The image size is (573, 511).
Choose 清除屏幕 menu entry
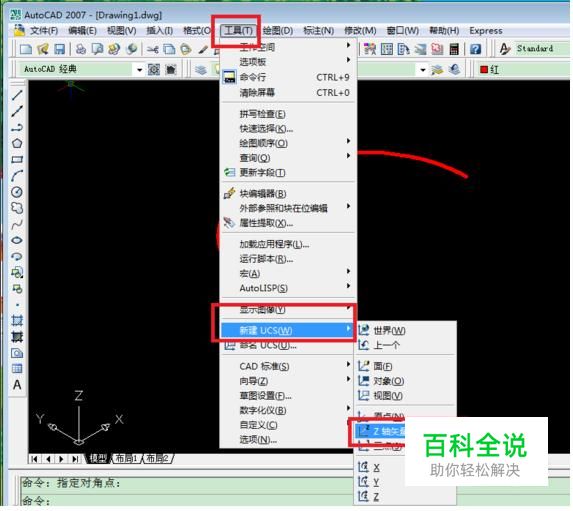(x=288, y=92)
